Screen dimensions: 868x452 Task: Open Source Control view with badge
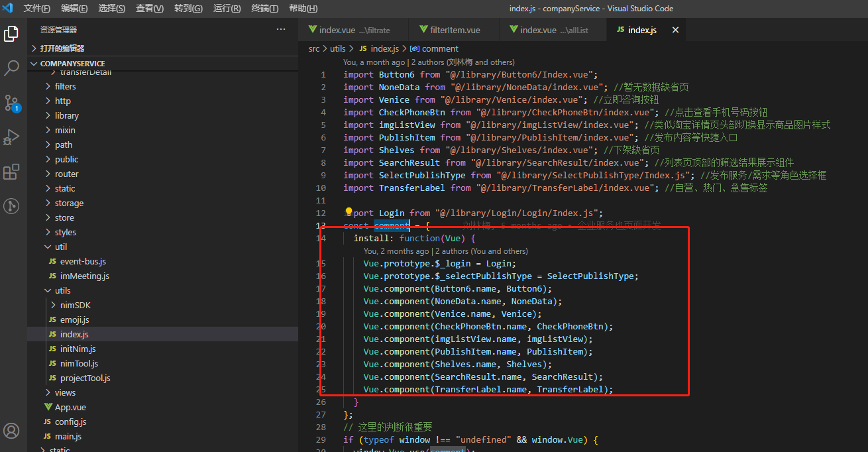click(11, 103)
